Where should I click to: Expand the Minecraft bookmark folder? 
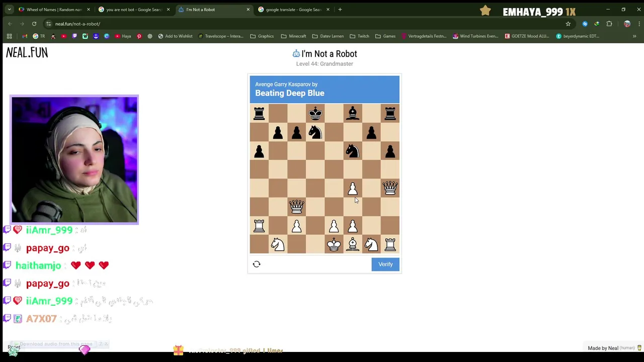tap(293, 36)
